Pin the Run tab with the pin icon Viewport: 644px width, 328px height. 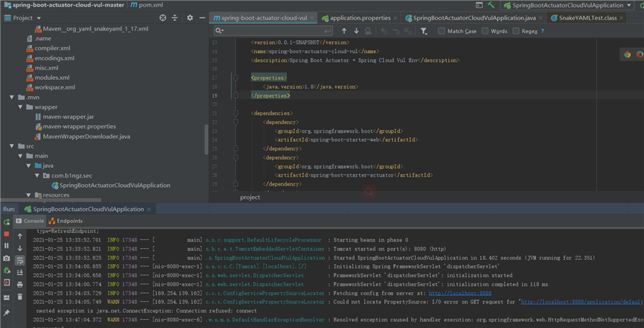pos(7,313)
